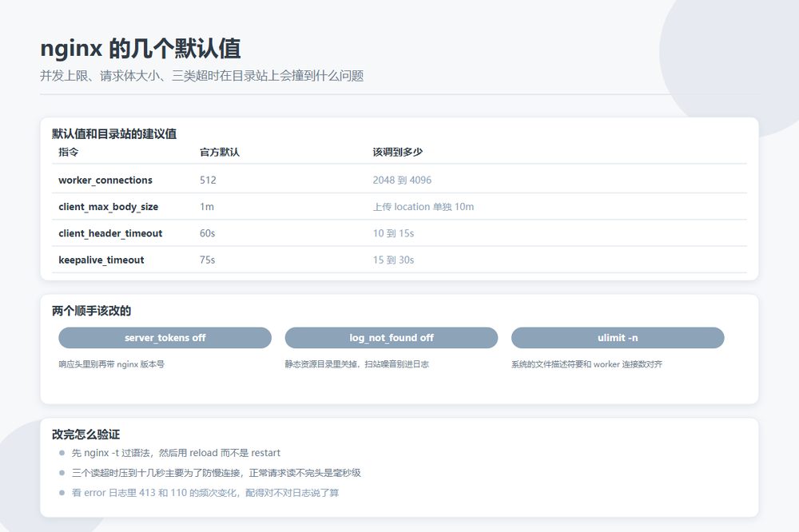Click the cell 上传 location 单独 10m
Image resolution: width=799 pixels, height=532 pixels.
click(423, 206)
